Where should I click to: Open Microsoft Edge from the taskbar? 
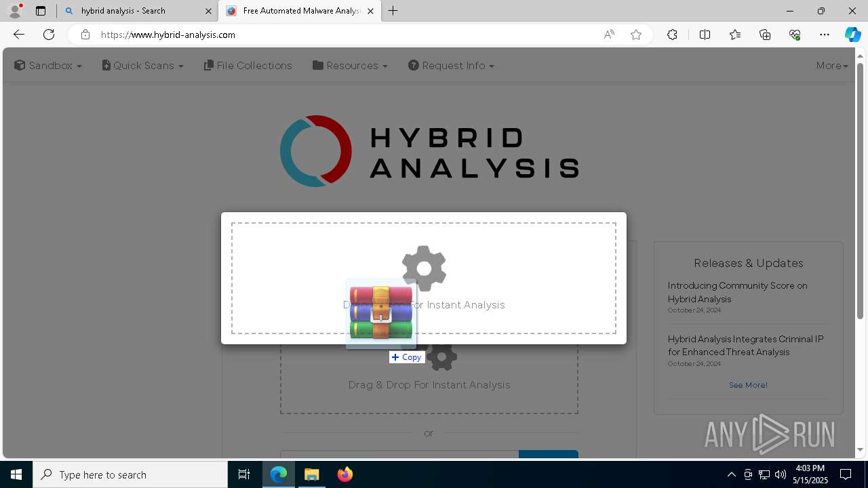point(279,474)
